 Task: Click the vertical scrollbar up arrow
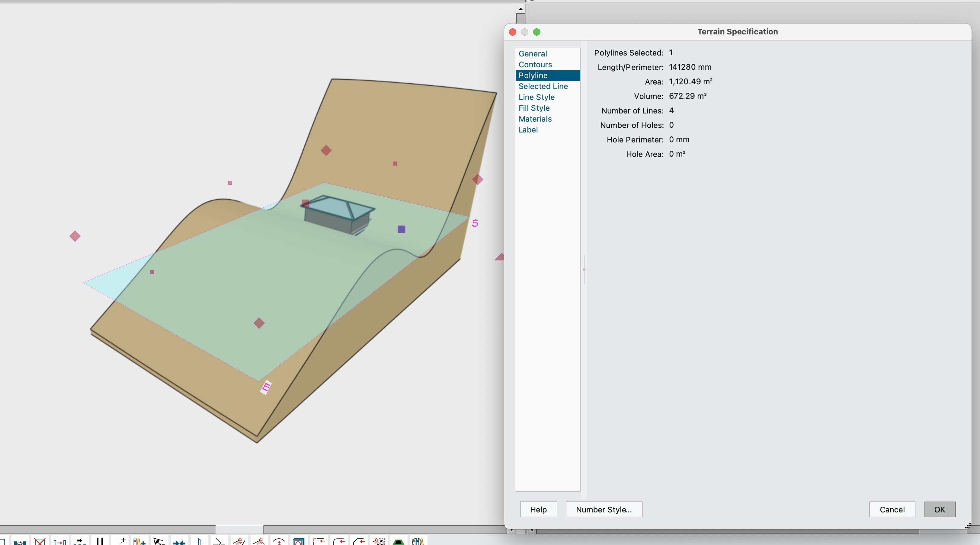click(x=520, y=8)
